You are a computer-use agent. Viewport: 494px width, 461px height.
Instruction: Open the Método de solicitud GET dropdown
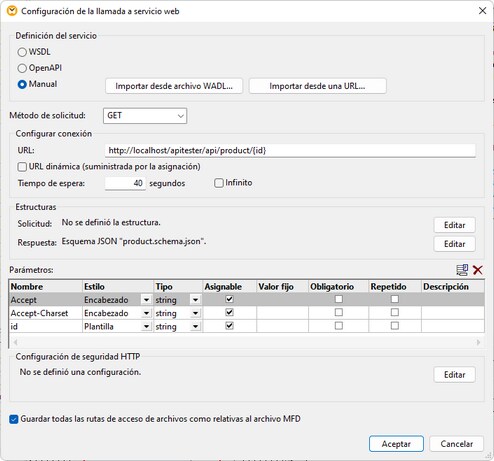pyautogui.click(x=145, y=116)
